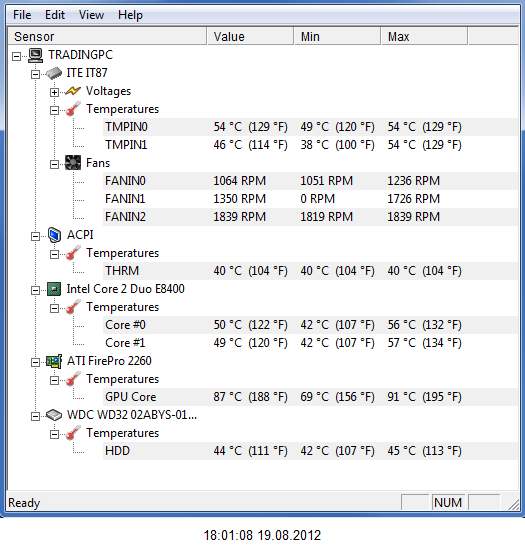Select the THRM sensor row
Viewport: 525px width, 552px height.
point(311,271)
